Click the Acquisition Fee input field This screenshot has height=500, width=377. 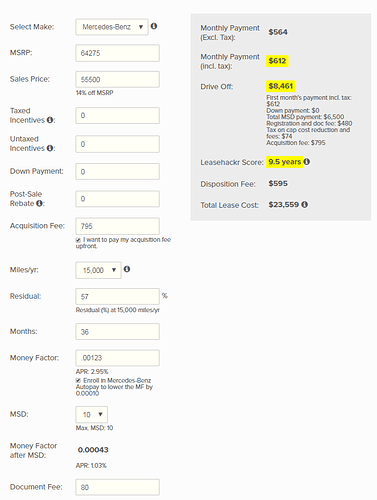click(117, 226)
